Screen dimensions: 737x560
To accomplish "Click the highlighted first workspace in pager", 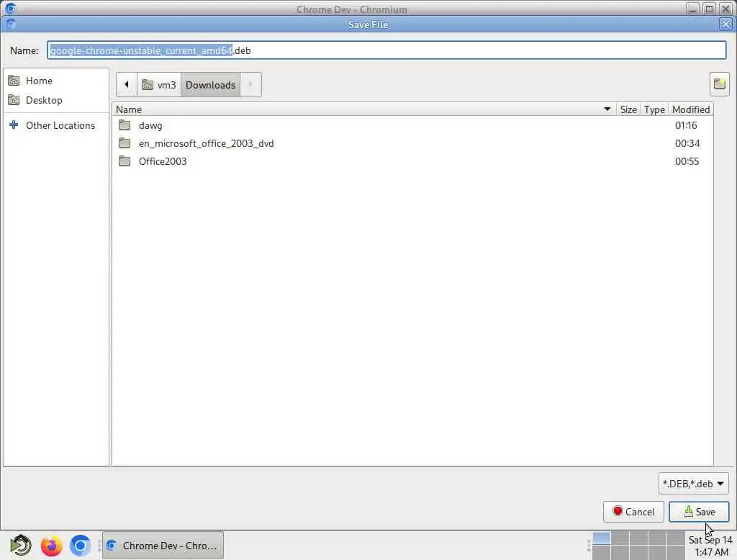I will tap(601, 538).
